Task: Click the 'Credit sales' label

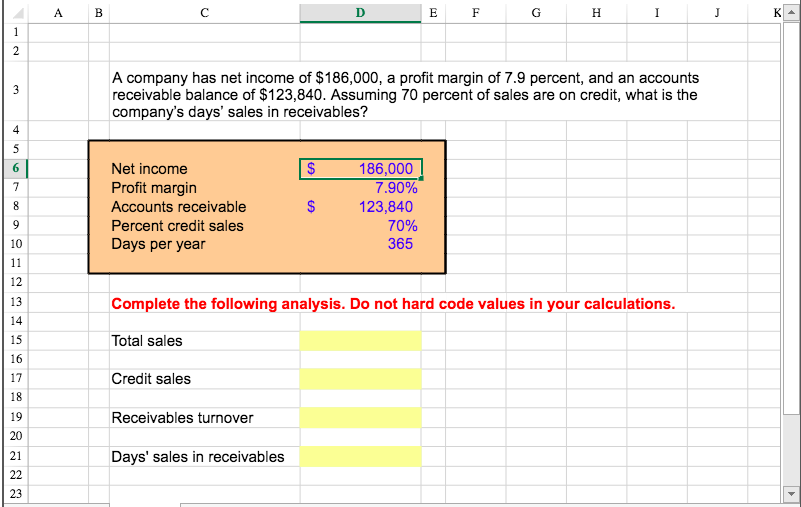Action: [151, 379]
